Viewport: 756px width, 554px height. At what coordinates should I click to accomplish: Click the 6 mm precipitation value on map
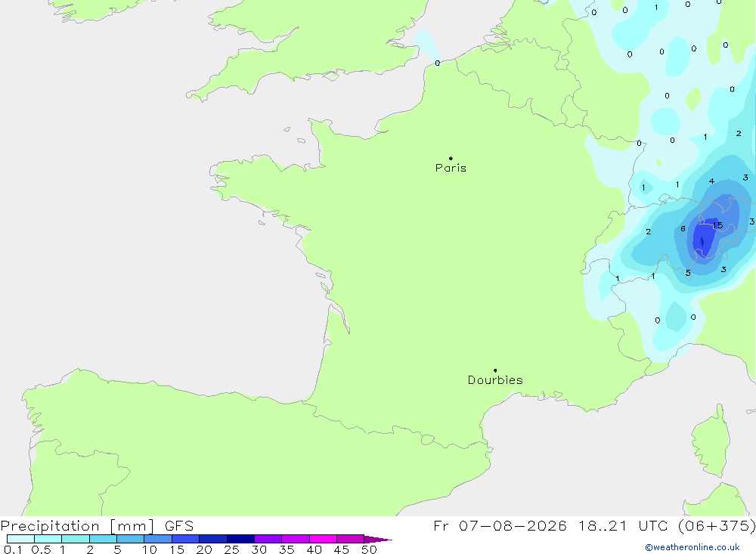(683, 228)
